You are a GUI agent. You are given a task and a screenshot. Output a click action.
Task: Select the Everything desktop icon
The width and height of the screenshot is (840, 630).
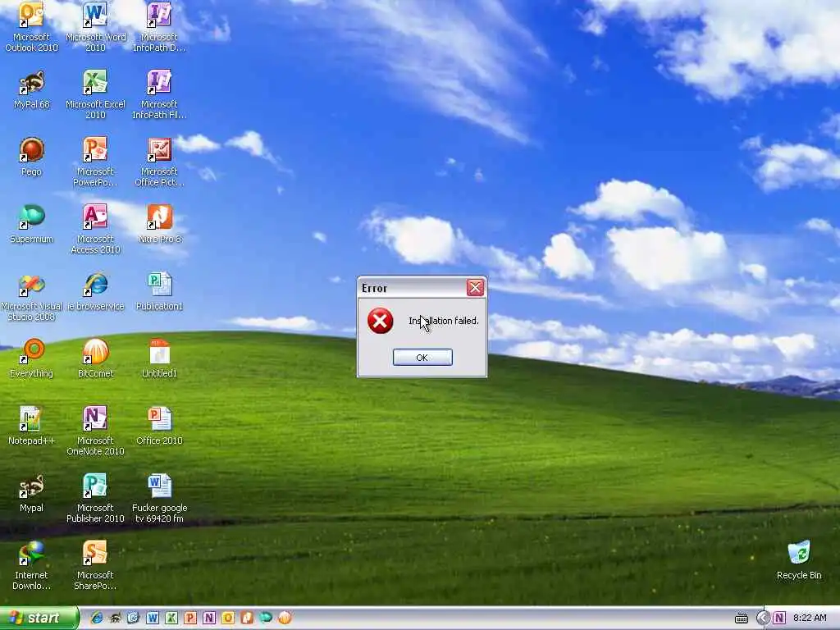31,359
